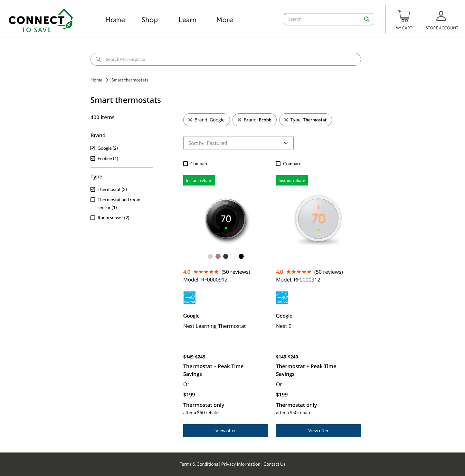465x476 pixels.
Task: Open the More menu
Action: (224, 20)
